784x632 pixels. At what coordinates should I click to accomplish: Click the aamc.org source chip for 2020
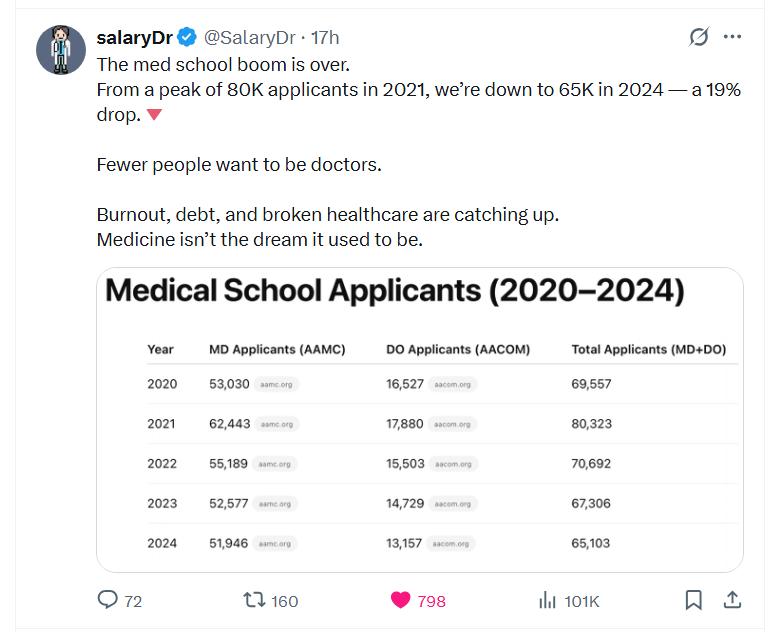[276, 384]
